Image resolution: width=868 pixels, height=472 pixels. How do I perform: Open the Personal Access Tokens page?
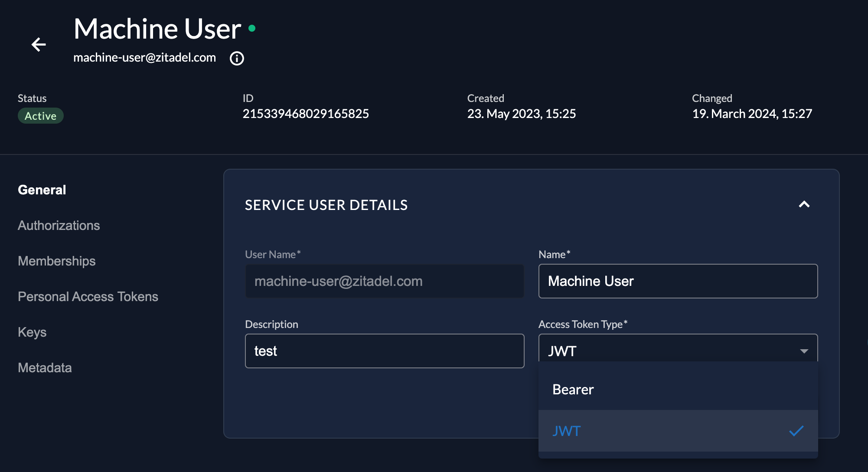pyautogui.click(x=88, y=296)
